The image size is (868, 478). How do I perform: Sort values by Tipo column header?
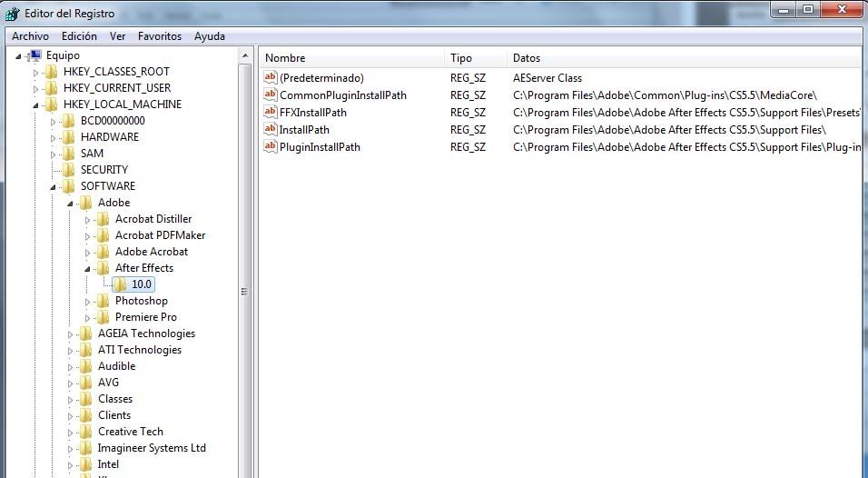(476, 57)
